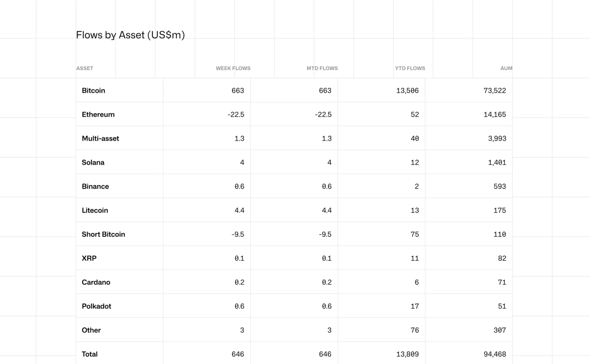Click Short Bitcoin MTD flows value -9.5
This screenshot has width=590, height=364.
325,234
